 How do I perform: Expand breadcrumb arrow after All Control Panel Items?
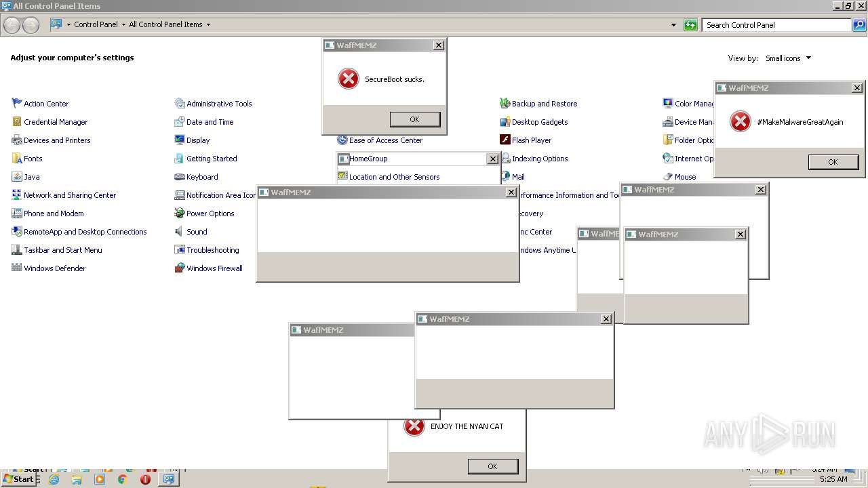click(x=208, y=24)
